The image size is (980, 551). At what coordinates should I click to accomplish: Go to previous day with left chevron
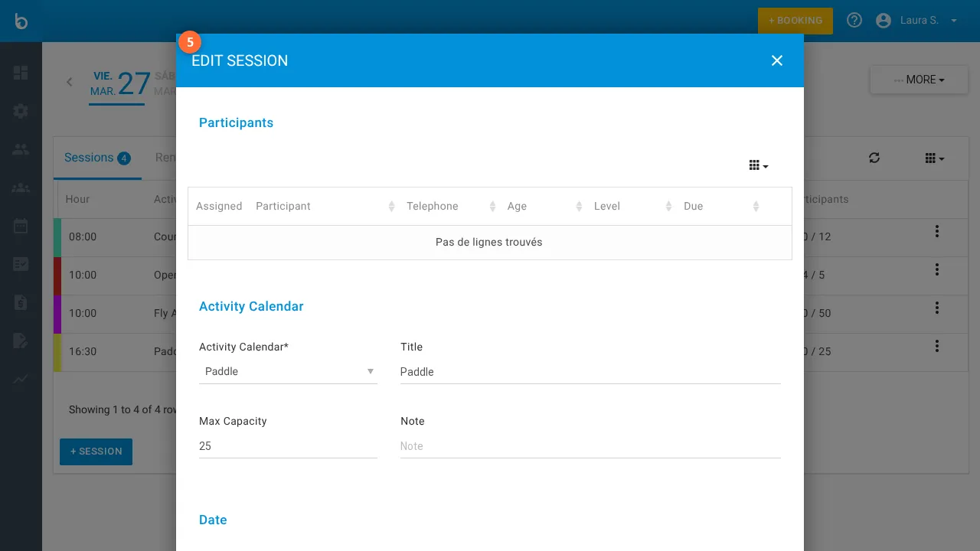tap(70, 82)
